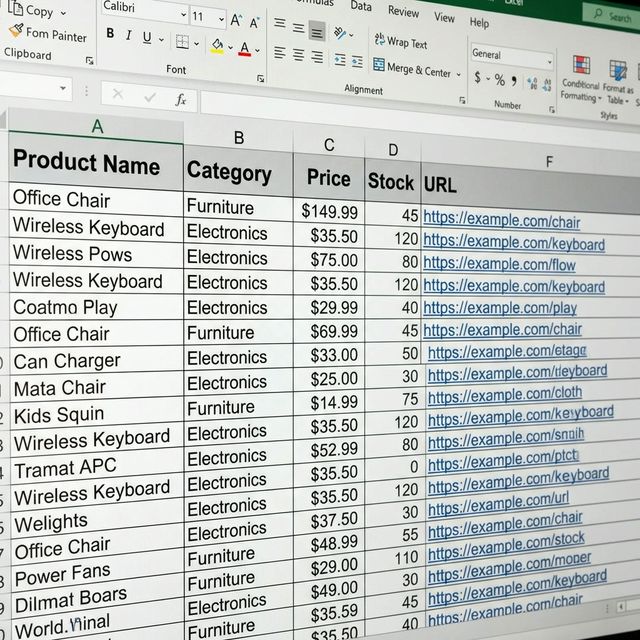
Task: Click the Top Align icon
Action: click(280, 22)
